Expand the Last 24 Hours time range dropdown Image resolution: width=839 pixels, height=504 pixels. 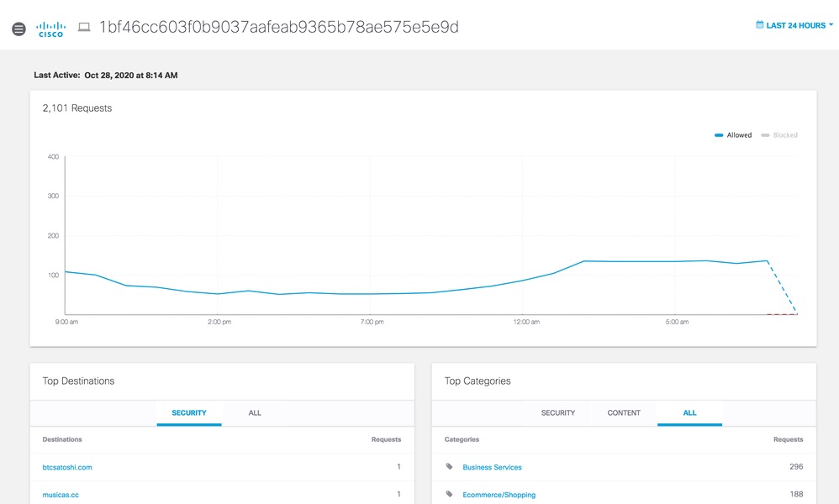[795, 25]
